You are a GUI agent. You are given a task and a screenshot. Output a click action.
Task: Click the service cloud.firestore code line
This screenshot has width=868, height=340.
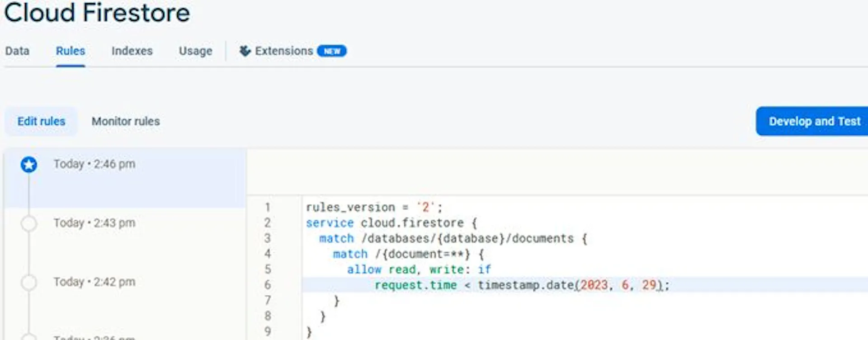(x=392, y=223)
